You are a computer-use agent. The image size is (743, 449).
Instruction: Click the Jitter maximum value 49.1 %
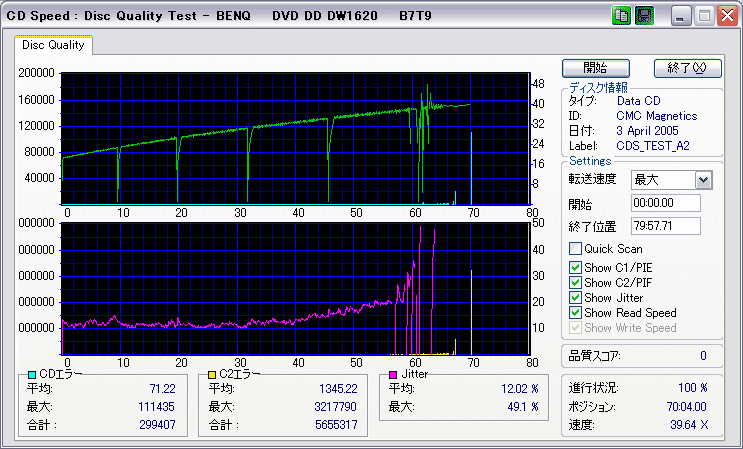(523, 407)
